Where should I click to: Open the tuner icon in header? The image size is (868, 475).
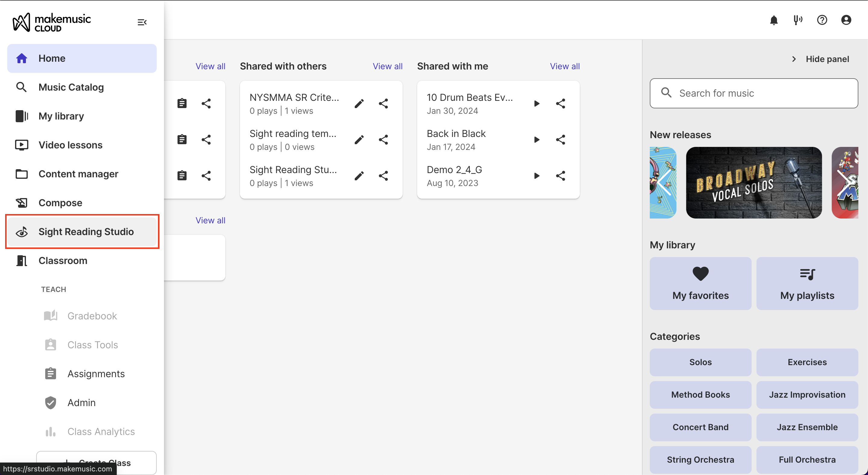(x=797, y=20)
